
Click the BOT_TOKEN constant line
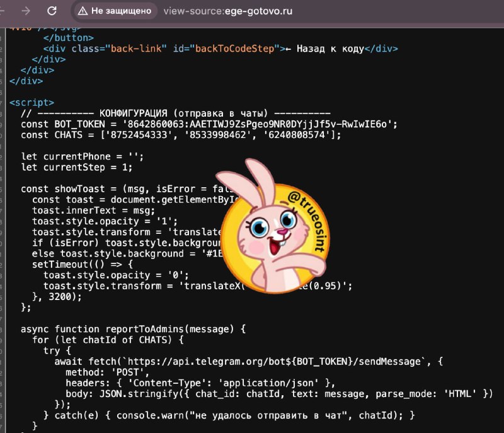tap(209, 124)
